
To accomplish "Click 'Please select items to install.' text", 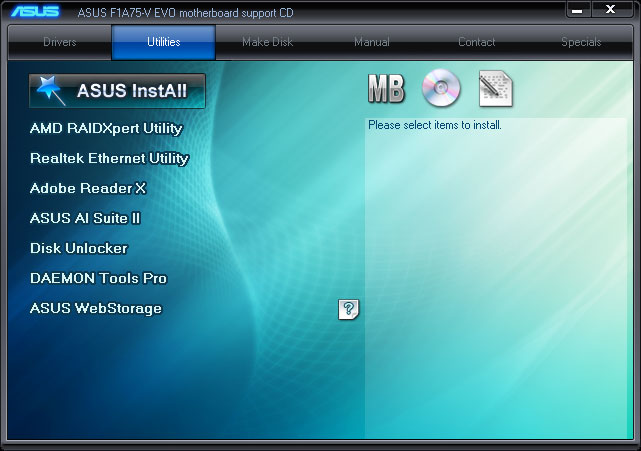I will pyautogui.click(x=435, y=125).
